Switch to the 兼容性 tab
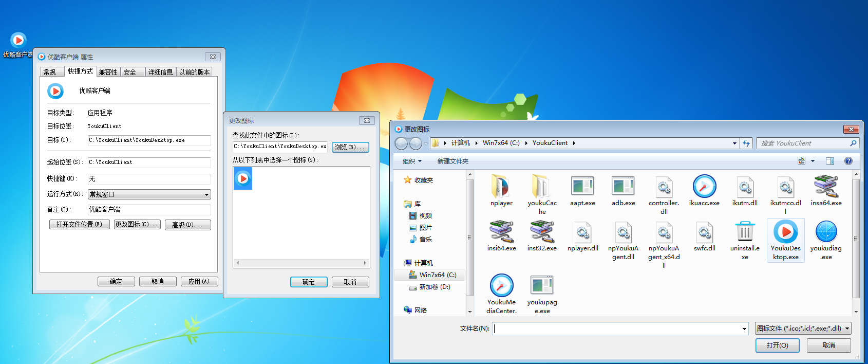868x364 pixels. pos(108,72)
